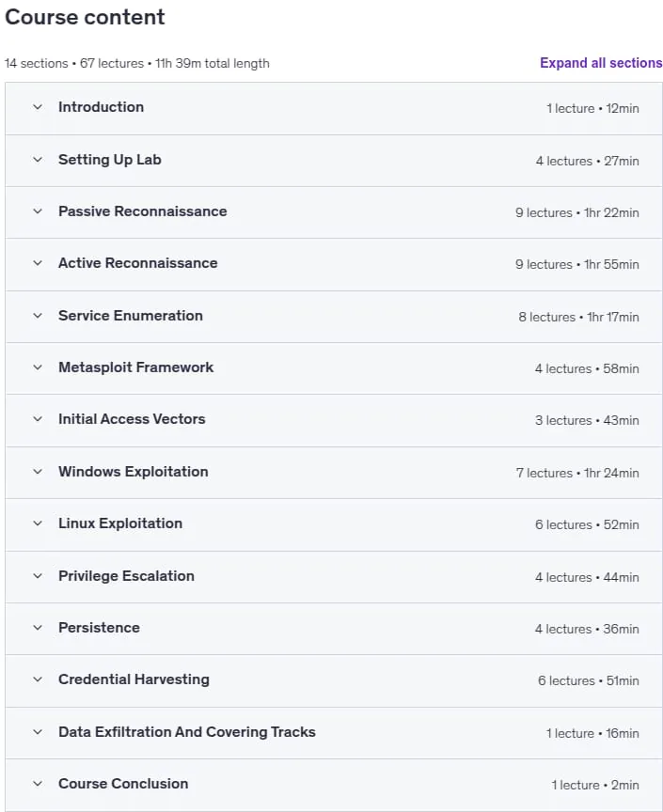Expand the Passive Reconnaissance chevron
The height and width of the screenshot is (812, 663).
pyautogui.click(x=38, y=211)
